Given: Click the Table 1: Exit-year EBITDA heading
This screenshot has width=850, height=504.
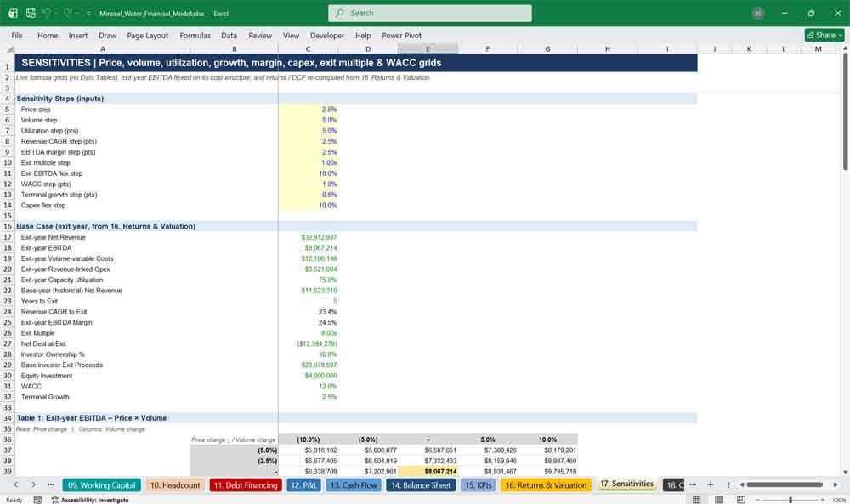Looking at the screenshot, I should (x=91, y=418).
